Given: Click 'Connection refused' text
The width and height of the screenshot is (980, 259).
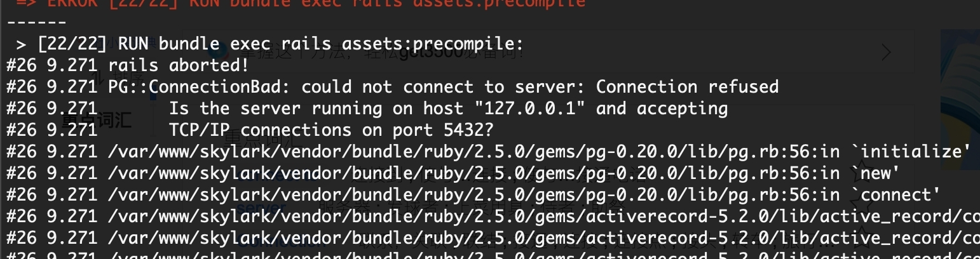Looking at the screenshot, I should pyautogui.click(x=687, y=87).
